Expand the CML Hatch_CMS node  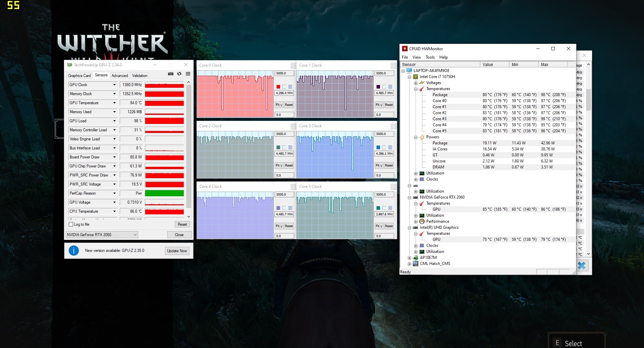[409, 264]
